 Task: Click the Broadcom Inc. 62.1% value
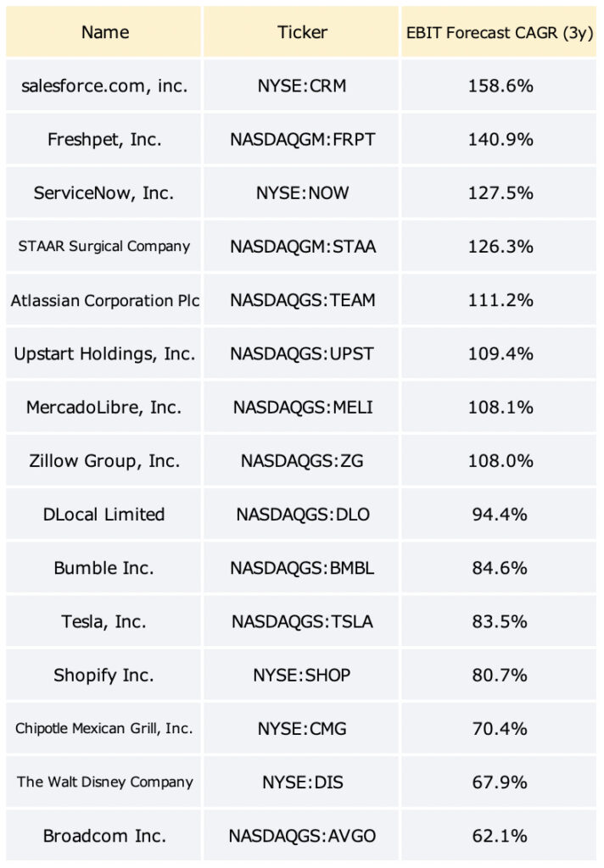(x=500, y=836)
